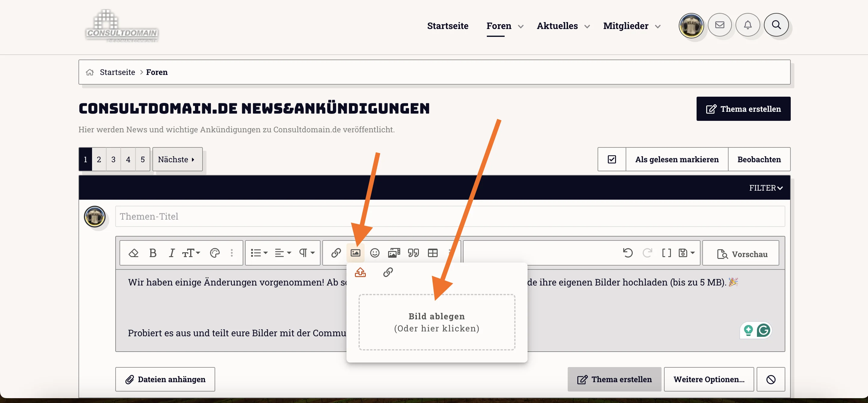Viewport: 868px width, 403px height.
Task: Click the bottom Thema erstellen button
Action: (614, 379)
